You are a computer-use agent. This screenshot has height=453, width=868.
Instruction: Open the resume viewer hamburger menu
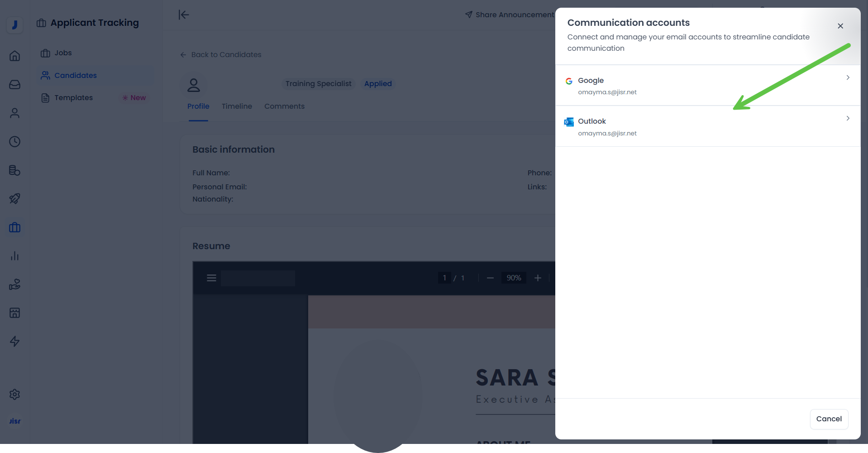[211, 278]
